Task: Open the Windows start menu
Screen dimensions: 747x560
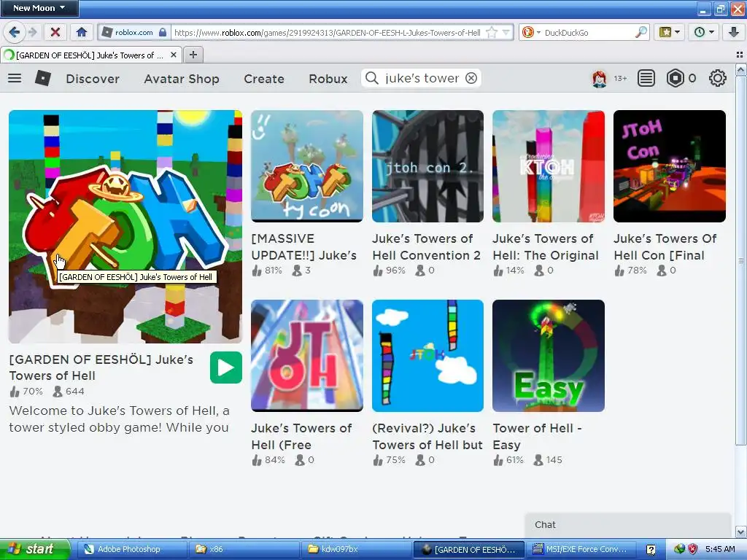Action: (x=35, y=549)
